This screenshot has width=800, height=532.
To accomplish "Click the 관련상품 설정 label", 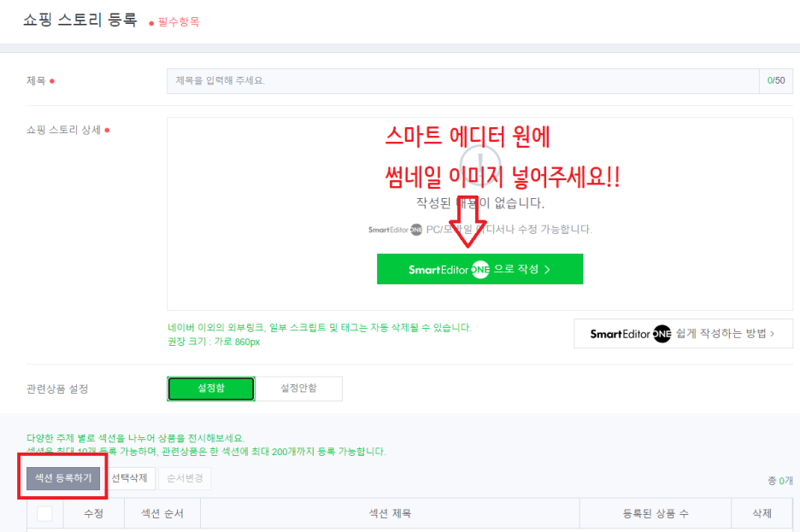I will [x=57, y=389].
